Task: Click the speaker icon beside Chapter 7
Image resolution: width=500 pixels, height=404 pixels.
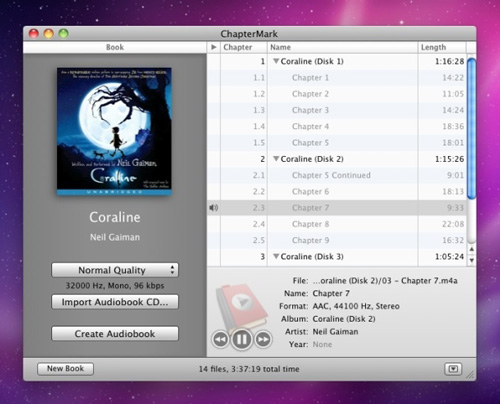Action: 213,208
